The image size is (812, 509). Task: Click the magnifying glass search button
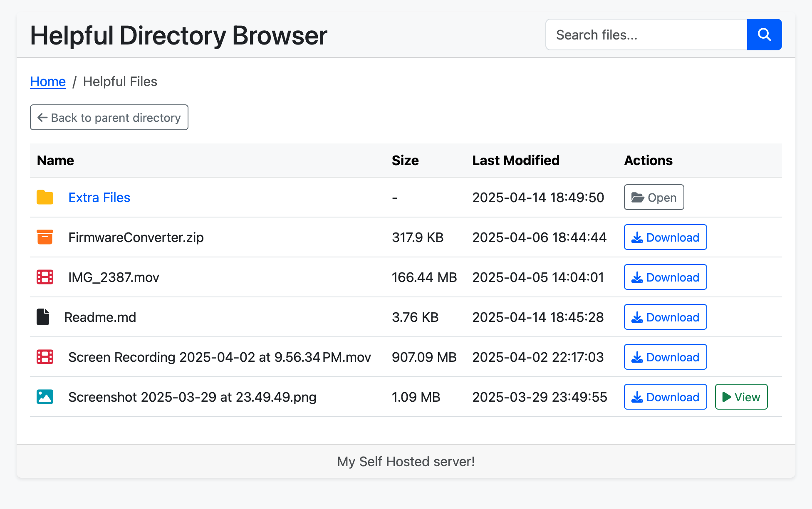[x=764, y=35]
